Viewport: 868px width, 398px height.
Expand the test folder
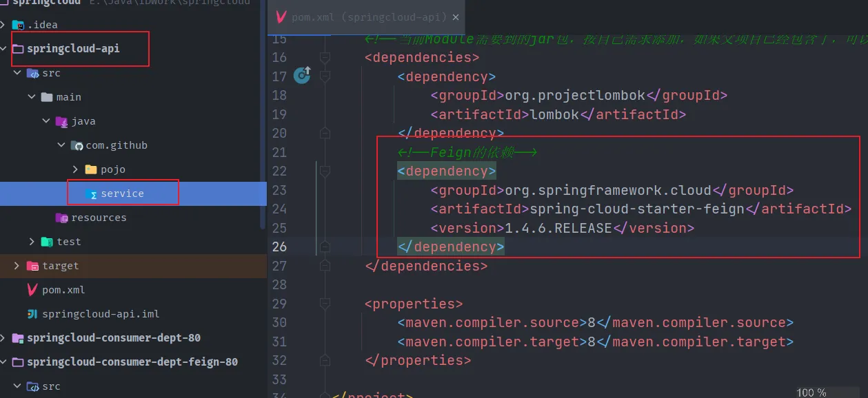point(32,242)
